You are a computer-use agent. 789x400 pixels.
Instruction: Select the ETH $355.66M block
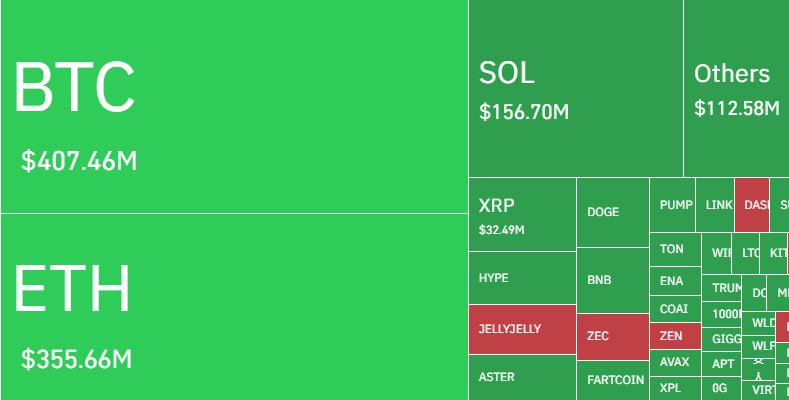pyautogui.click(x=234, y=306)
